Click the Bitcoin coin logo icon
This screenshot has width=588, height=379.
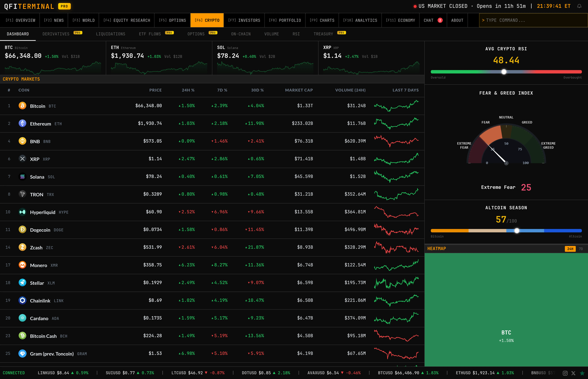click(22, 106)
